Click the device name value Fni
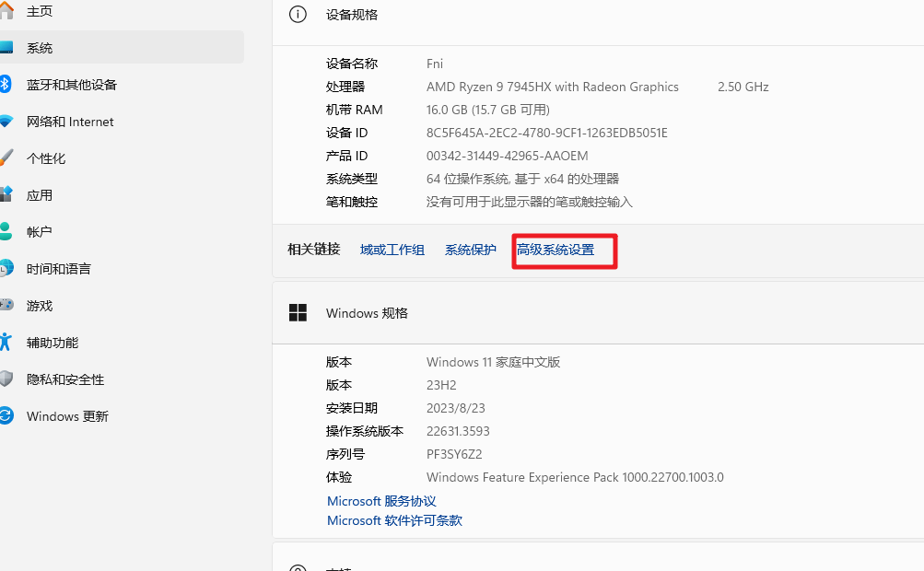Viewport: 924px width, 571px height. click(435, 64)
